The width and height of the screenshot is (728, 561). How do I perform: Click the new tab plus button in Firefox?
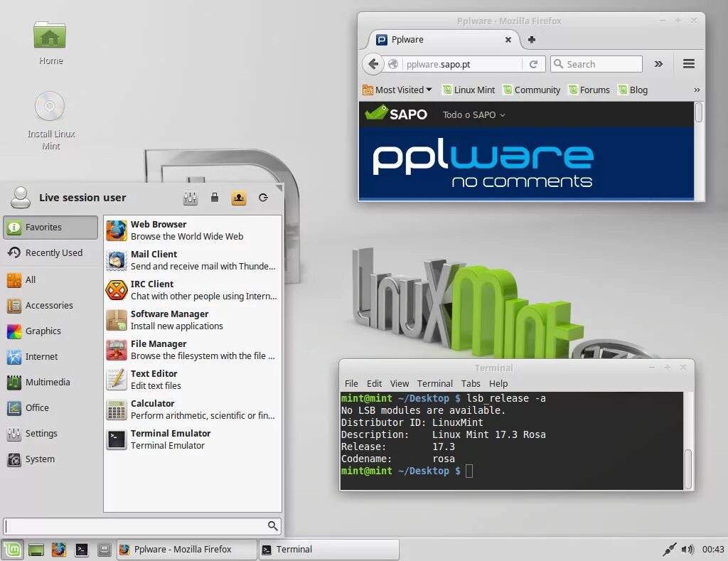pos(532,40)
